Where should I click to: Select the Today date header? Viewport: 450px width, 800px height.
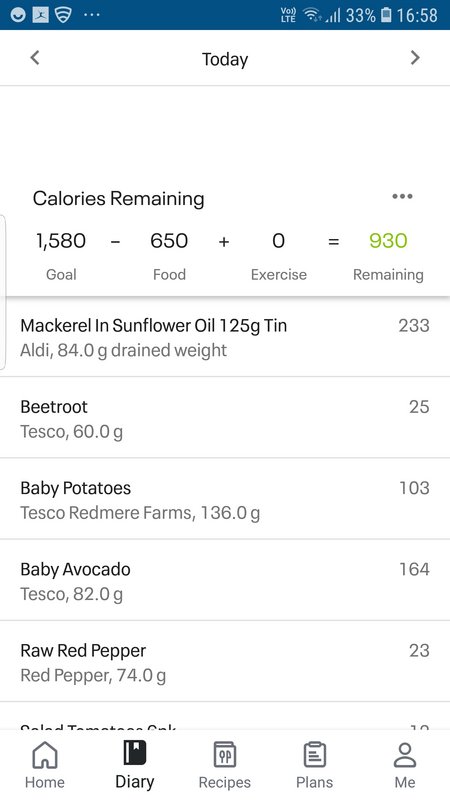[225, 59]
